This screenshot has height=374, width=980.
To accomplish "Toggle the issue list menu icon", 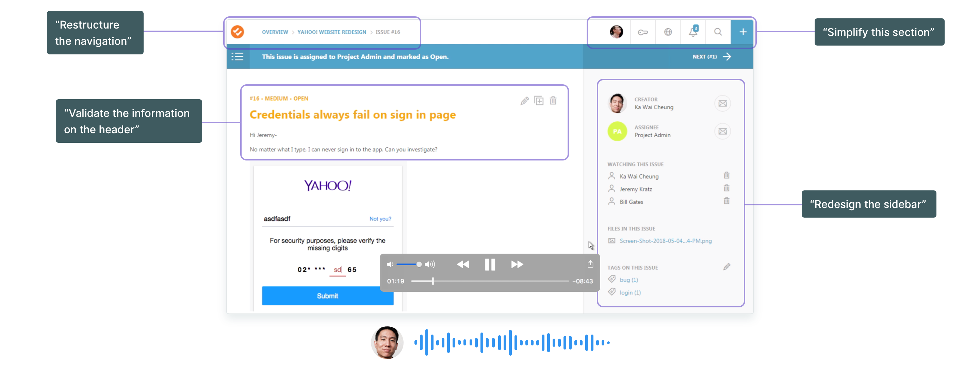I will click(238, 57).
